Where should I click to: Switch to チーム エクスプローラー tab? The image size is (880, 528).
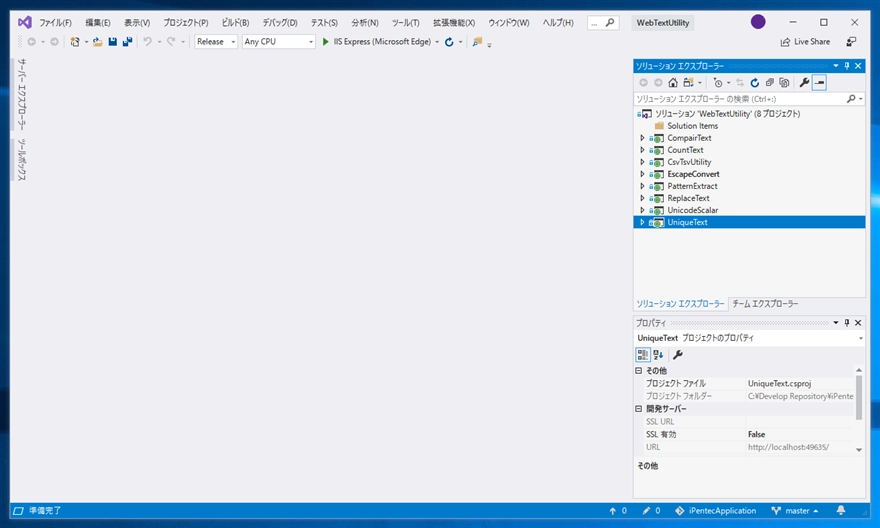tap(765, 304)
